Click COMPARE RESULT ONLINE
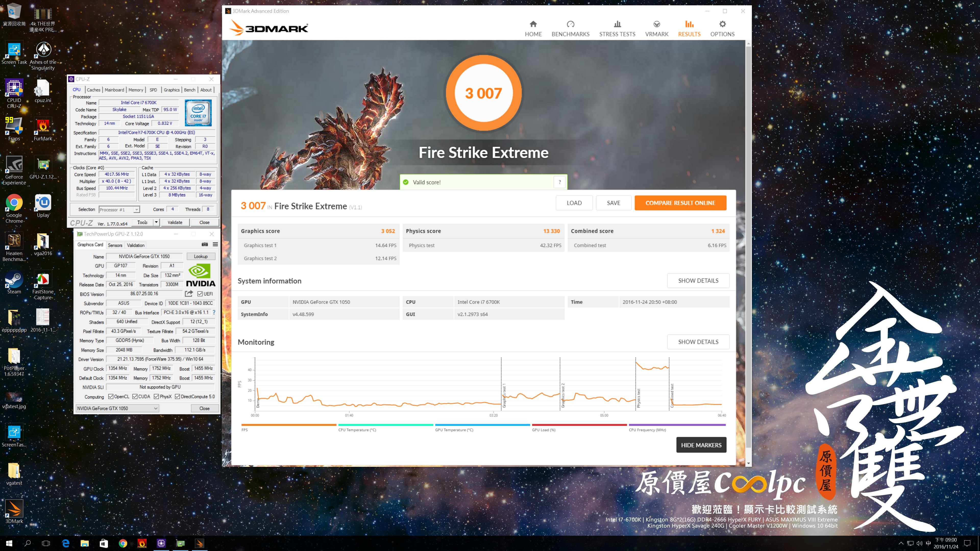The height and width of the screenshot is (551, 980). (x=680, y=203)
